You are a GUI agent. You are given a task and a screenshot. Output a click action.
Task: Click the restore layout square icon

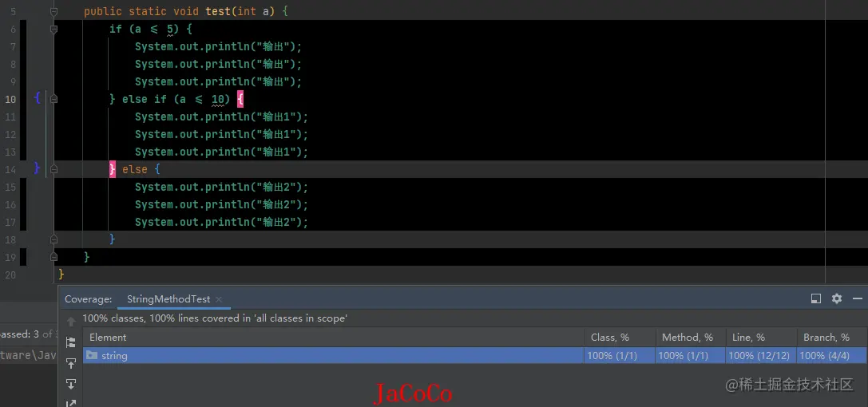(815, 298)
